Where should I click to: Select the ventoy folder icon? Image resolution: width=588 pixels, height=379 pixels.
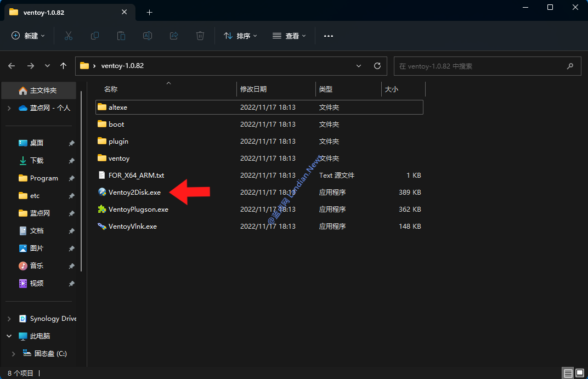click(x=102, y=158)
